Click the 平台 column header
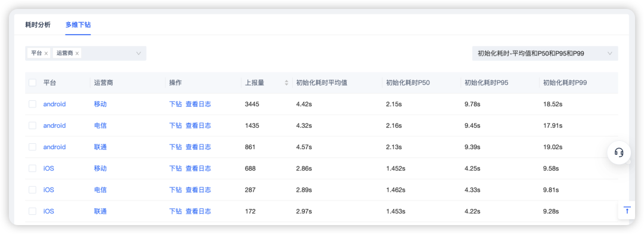Image resolution: width=644 pixels, height=234 pixels. pyautogui.click(x=49, y=82)
